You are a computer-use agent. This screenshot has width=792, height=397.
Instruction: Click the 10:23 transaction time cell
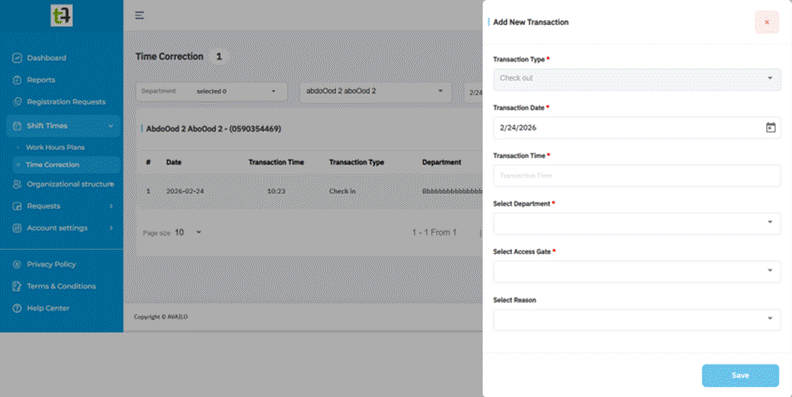pyautogui.click(x=276, y=191)
